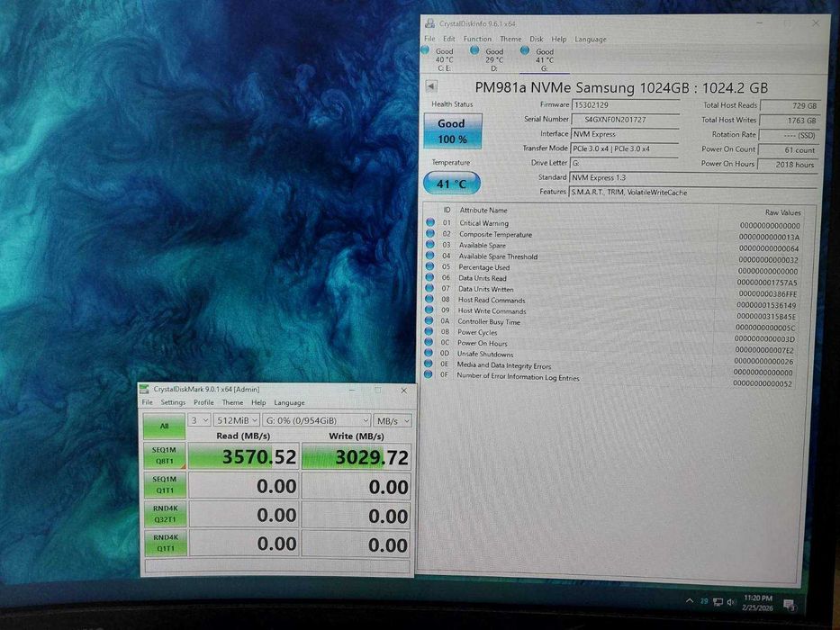Click the tray temperature icon showing 29
This screenshot has height=630, width=840.
pos(704,601)
